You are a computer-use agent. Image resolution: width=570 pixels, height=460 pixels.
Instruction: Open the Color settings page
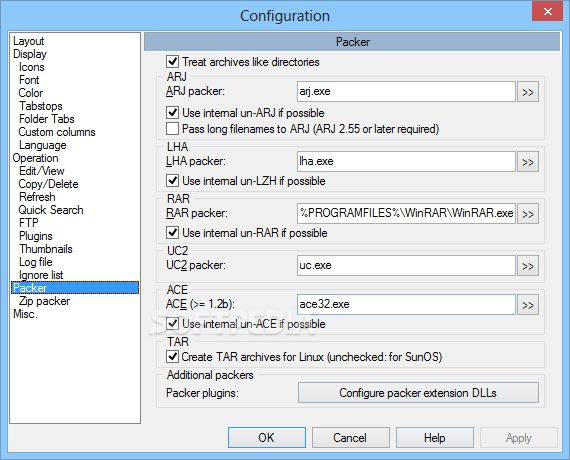click(x=31, y=93)
